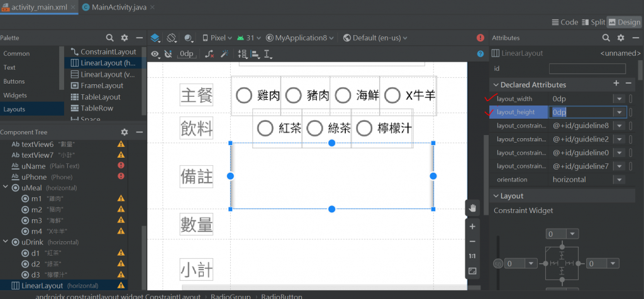The image size is (644, 299).
Task: Open Attributes panel settings gear
Action: 621,38
